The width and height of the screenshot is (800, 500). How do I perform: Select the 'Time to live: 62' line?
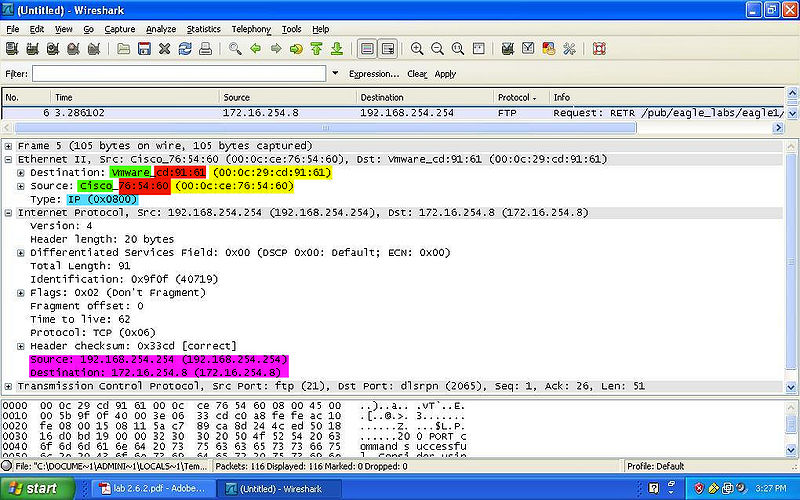[x=80, y=319]
